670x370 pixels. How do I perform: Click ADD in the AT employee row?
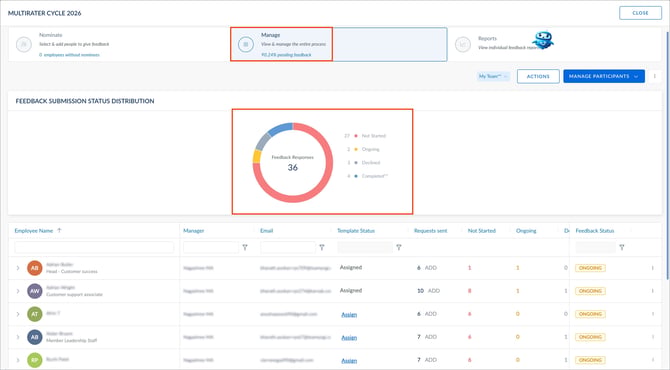click(431, 314)
